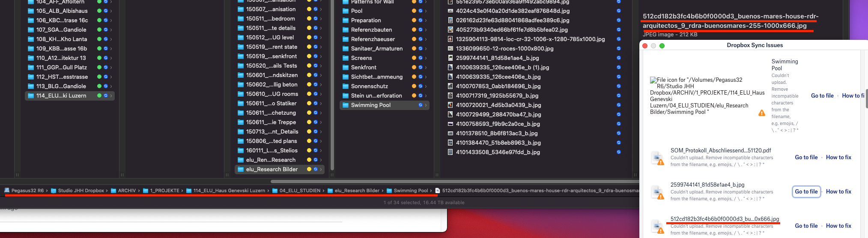Click Dropbox Sync Issues window vertical scrollbar

tap(866, 99)
